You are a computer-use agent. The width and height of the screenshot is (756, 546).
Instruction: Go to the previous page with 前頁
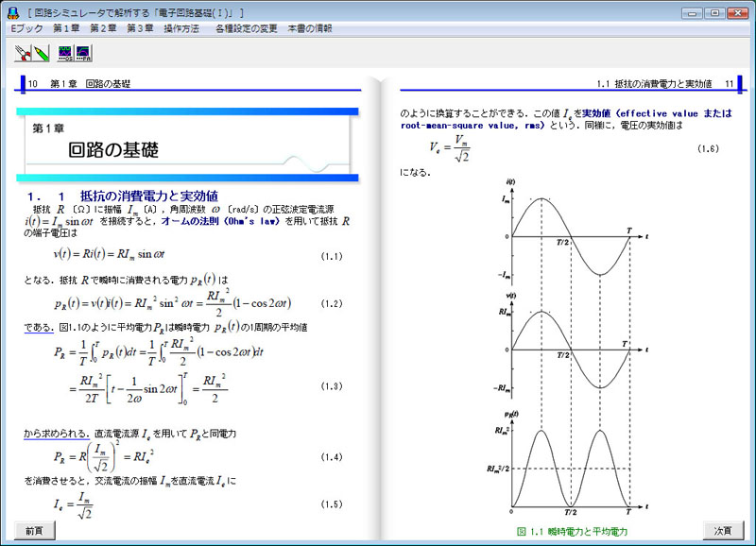click(35, 531)
